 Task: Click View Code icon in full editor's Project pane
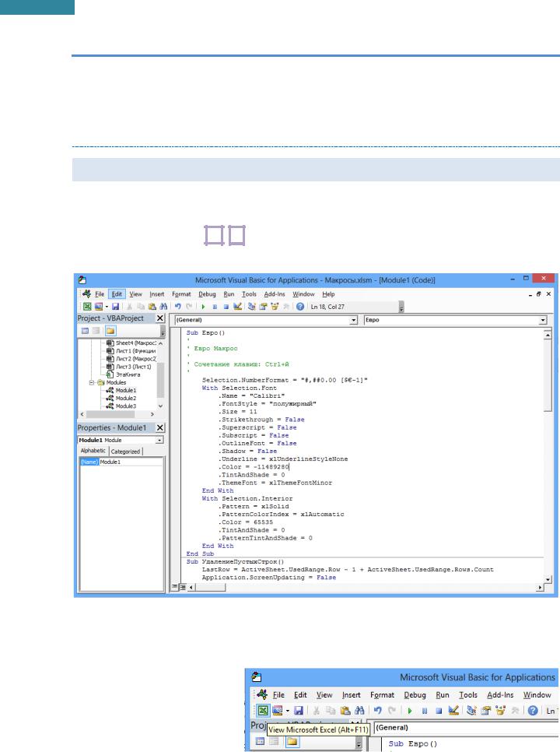point(83,330)
